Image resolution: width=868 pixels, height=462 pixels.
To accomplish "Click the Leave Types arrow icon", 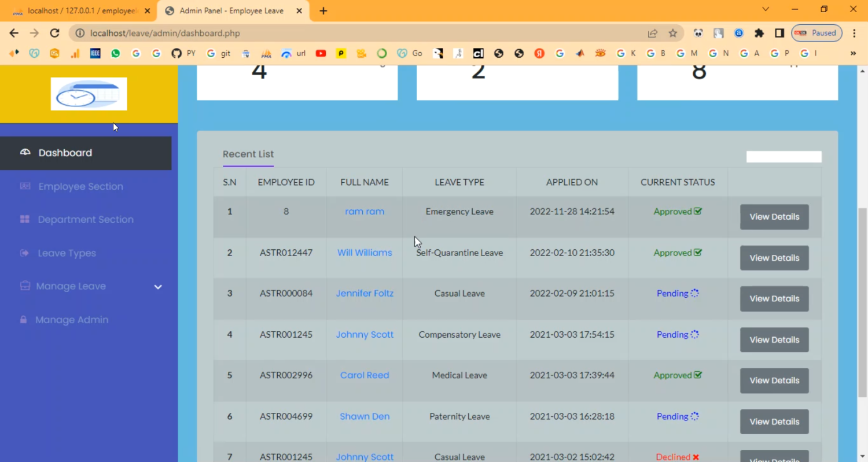I will point(25,253).
